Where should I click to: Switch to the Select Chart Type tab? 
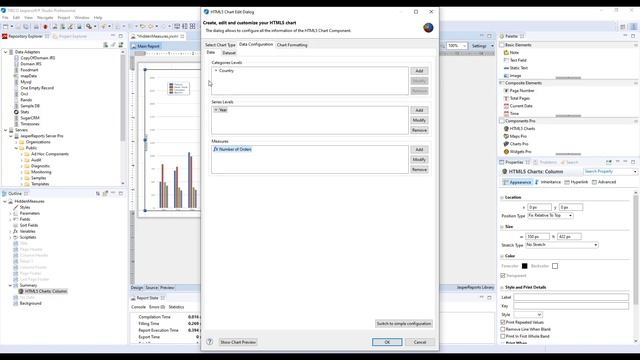coord(220,45)
